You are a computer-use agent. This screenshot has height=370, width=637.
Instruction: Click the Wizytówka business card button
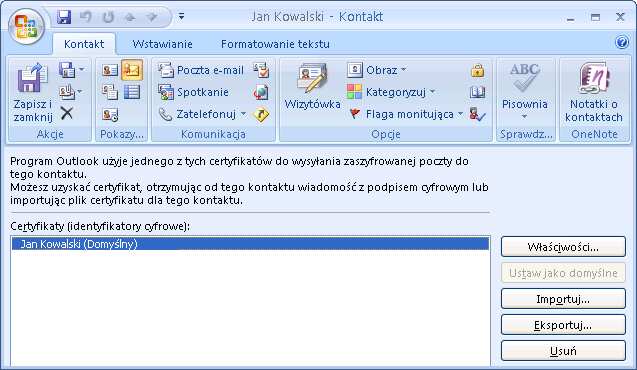coord(312,87)
